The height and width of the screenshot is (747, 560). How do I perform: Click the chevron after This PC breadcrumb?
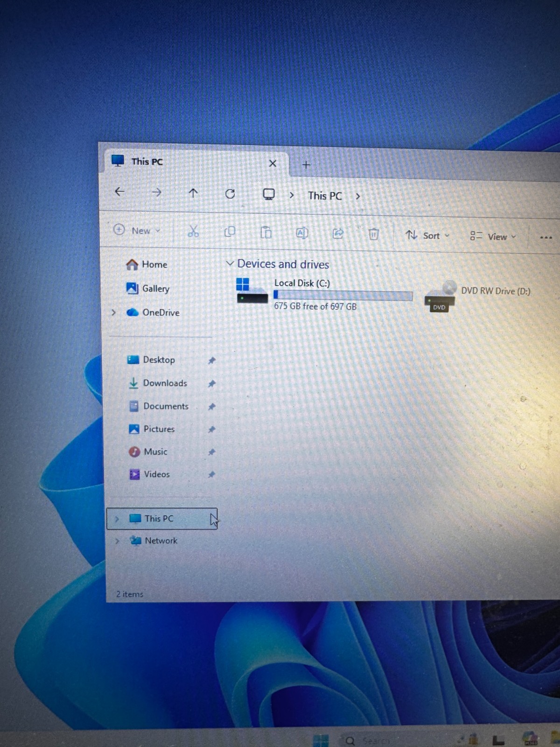pyautogui.click(x=358, y=196)
